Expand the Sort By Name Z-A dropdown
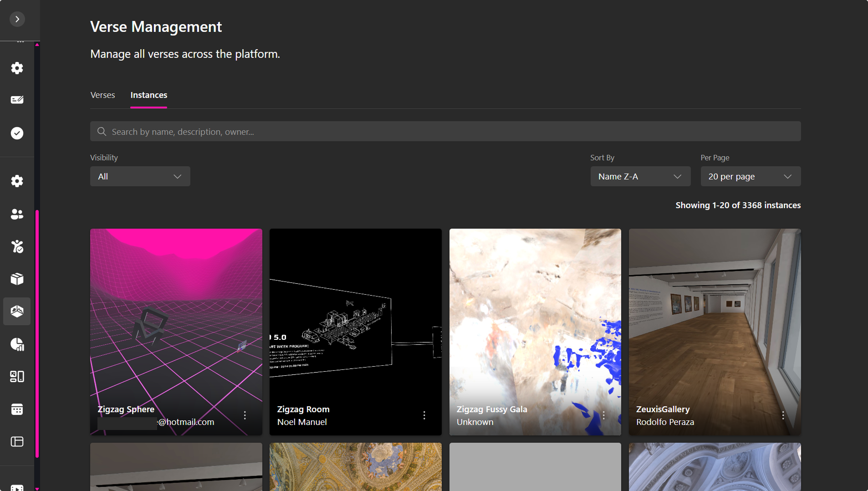868x491 pixels. pos(640,177)
